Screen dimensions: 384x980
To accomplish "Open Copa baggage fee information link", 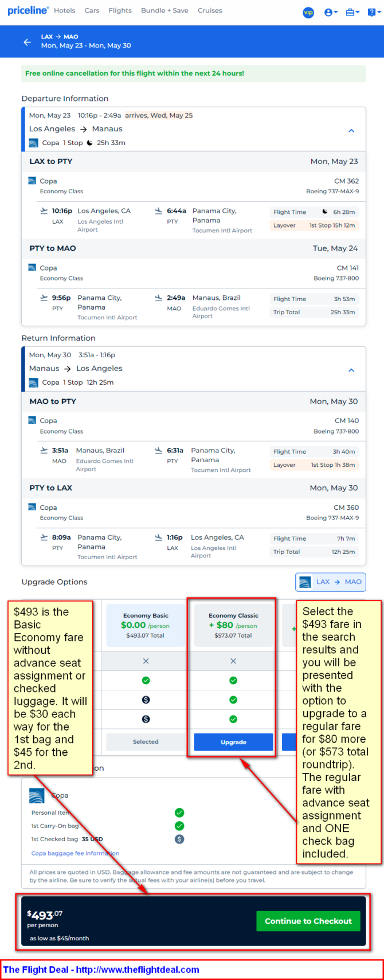I will coord(75,853).
